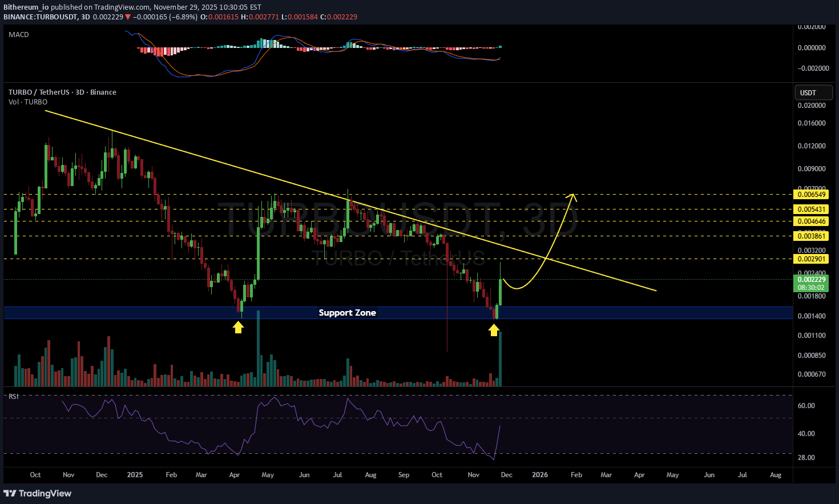Click the yellow up arrow below April low

(238, 327)
